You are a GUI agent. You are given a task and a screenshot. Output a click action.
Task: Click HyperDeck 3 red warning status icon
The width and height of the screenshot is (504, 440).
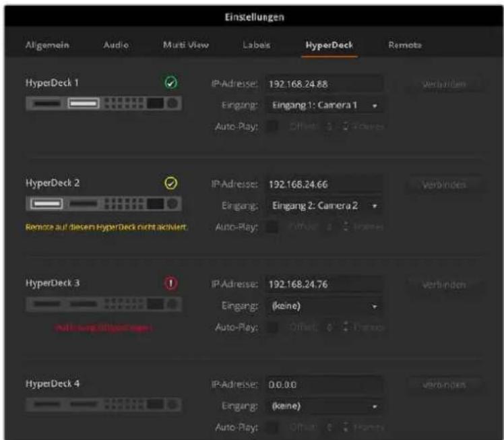pos(170,283)
